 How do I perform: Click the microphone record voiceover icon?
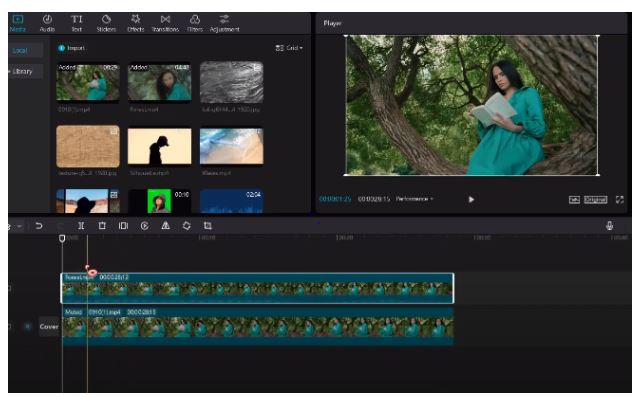609,226
